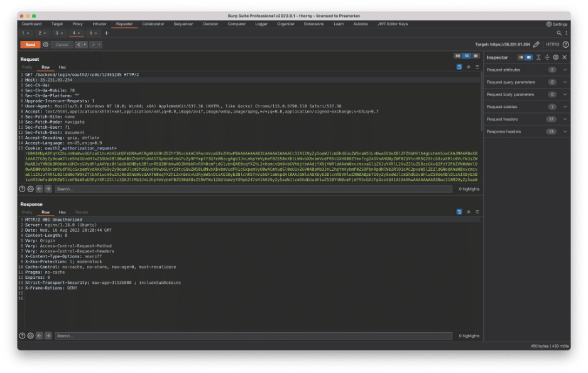
Task: Show the response in Hex view
Action: pos(62,212)
